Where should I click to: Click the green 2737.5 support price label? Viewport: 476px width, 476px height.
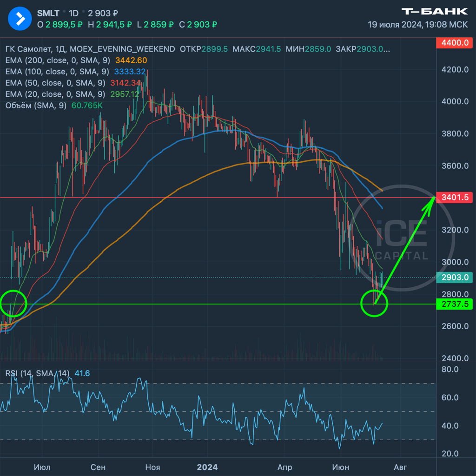coord(455,304)
